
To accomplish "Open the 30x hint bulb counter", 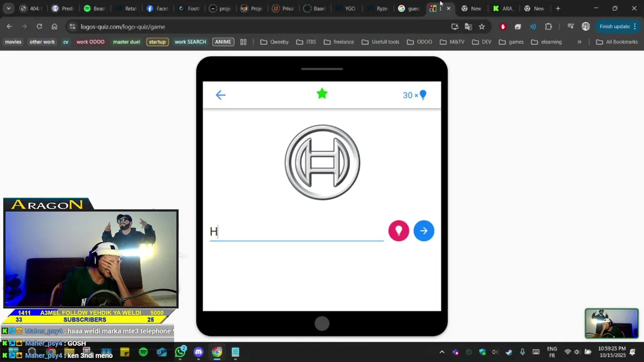I will click(415, 95).
